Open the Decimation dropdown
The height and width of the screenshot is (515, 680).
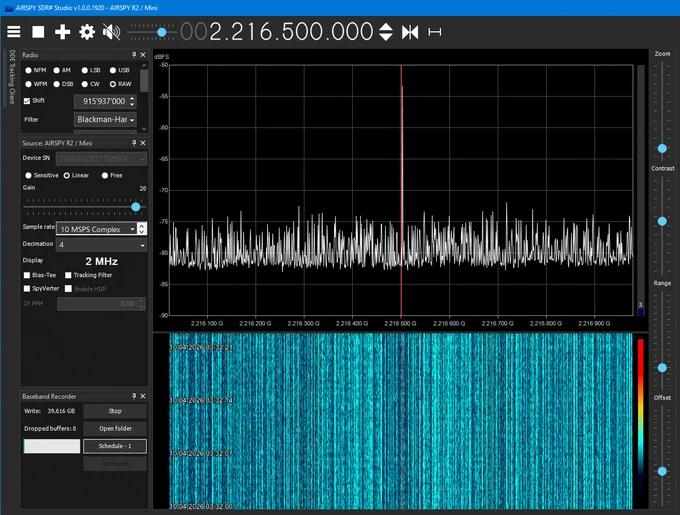pos(101,245)
